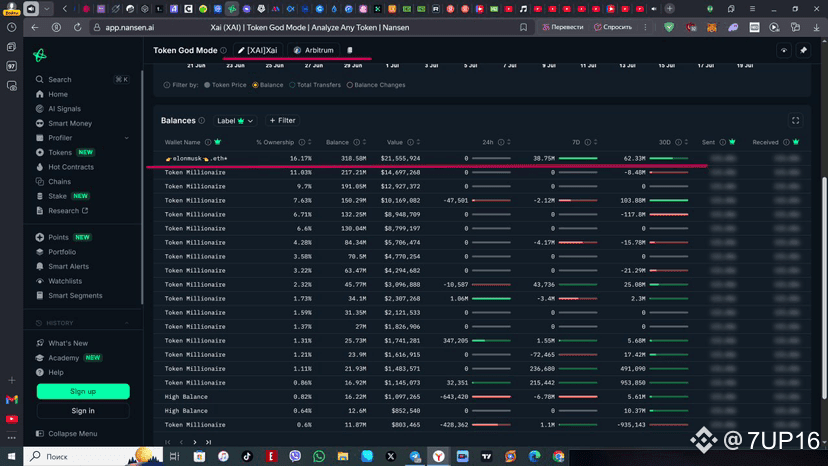Open File Explorer from the taskbar
828x466 pixels.
343,456
